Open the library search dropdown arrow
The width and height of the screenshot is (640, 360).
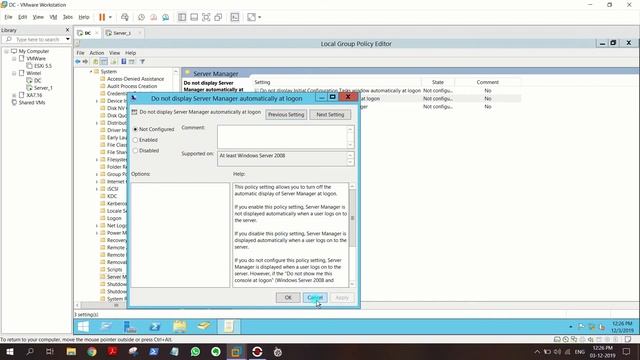point(68,39)
